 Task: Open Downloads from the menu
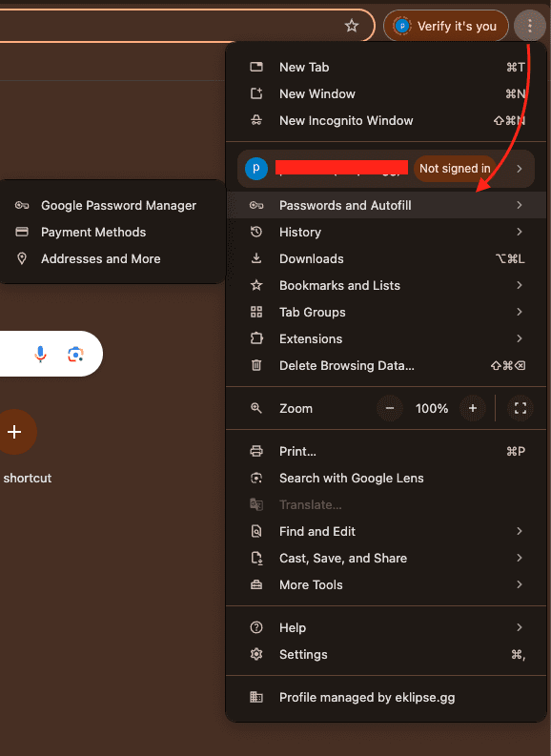(387, 259)
